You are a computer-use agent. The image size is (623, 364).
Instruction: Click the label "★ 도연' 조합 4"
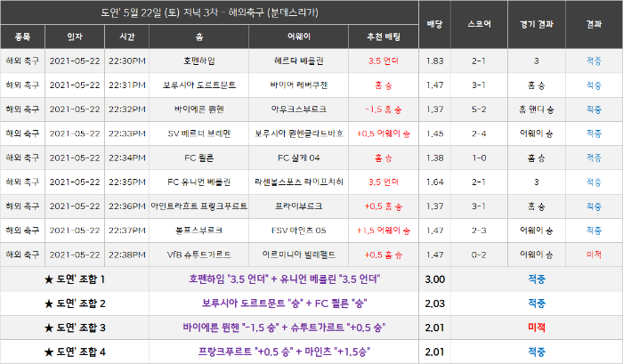click(x=75, y=352)
